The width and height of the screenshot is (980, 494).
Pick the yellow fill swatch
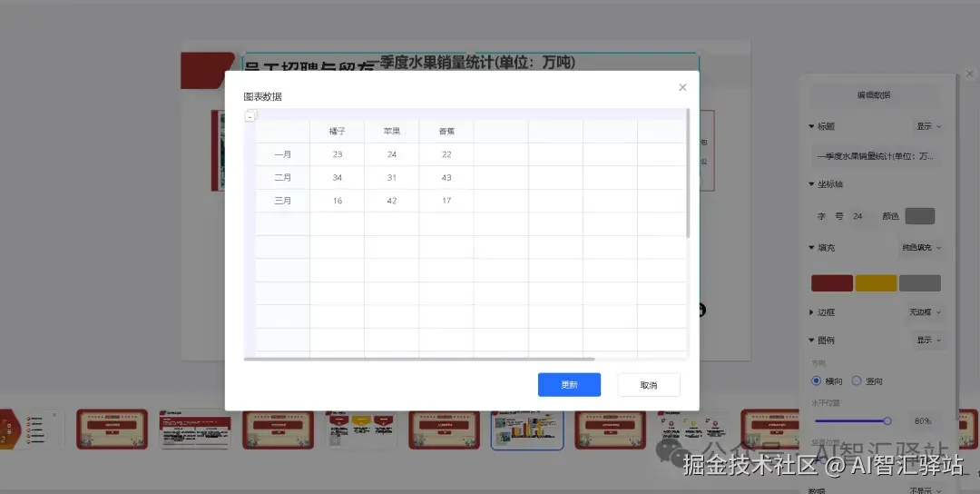[876, 283]
